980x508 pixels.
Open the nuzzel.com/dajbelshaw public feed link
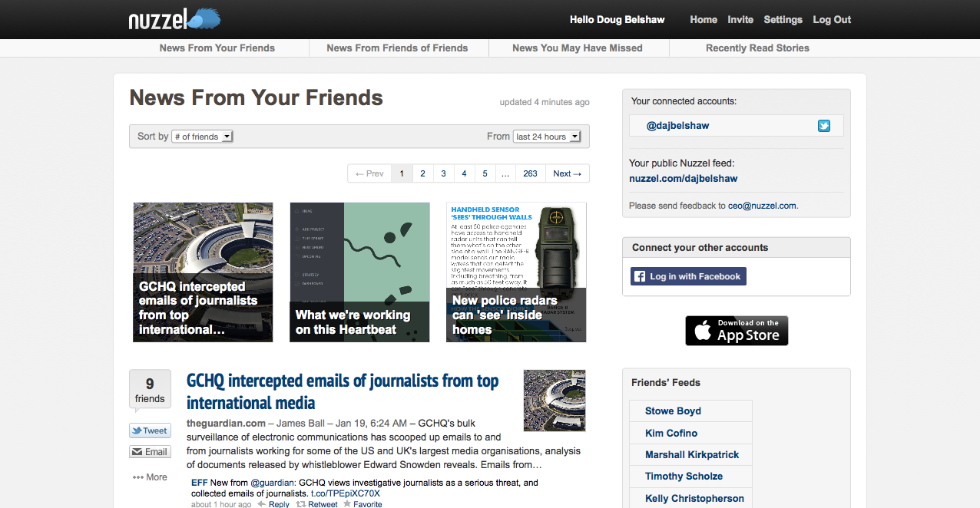click(x=683, y=179)
